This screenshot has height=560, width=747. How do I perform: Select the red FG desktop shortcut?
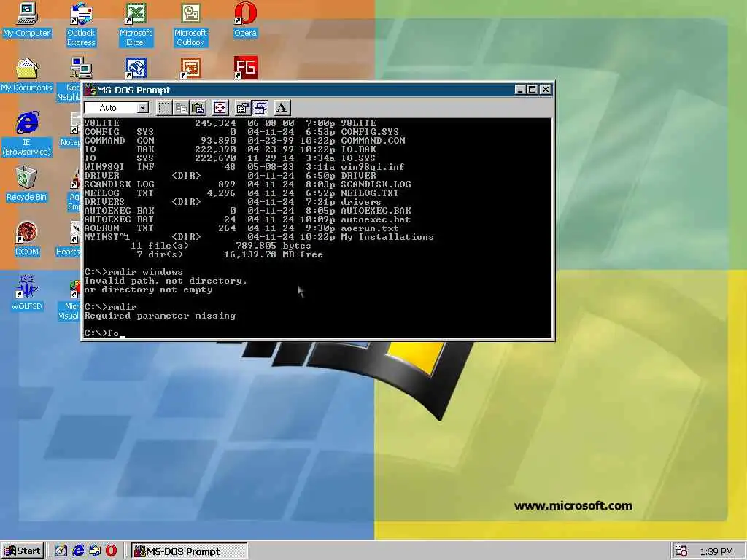(x=245, y=68)
